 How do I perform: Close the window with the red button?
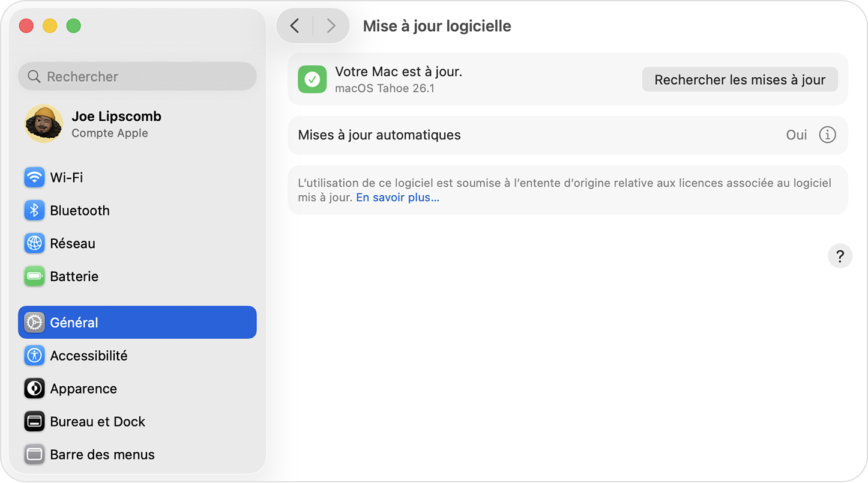pyautogui.click(x=26, y=26)
